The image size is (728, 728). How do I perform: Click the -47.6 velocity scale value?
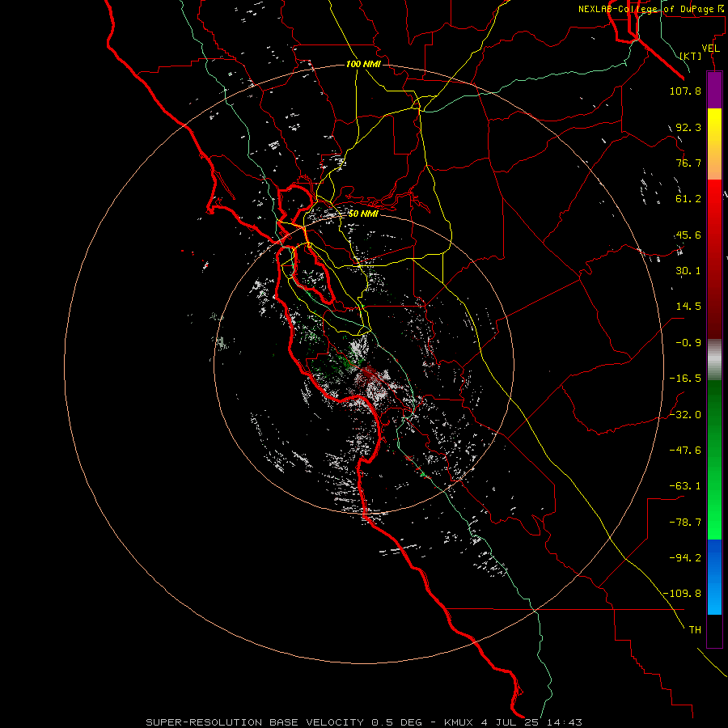685,451
